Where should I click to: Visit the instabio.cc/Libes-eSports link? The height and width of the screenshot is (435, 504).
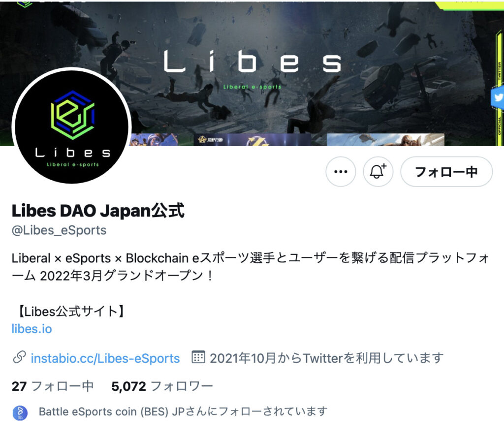pyautogui.click(x=105, y=358)
